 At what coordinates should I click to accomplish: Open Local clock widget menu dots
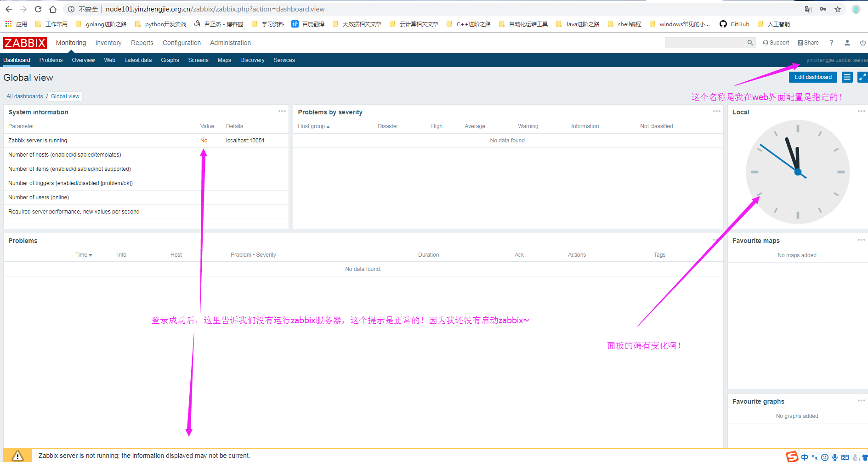861,111
